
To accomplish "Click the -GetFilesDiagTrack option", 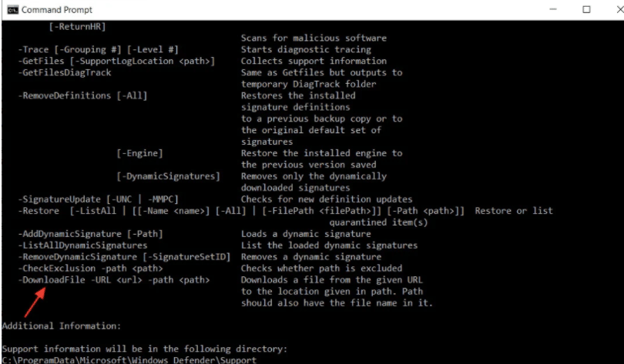I will click(65, 72).
